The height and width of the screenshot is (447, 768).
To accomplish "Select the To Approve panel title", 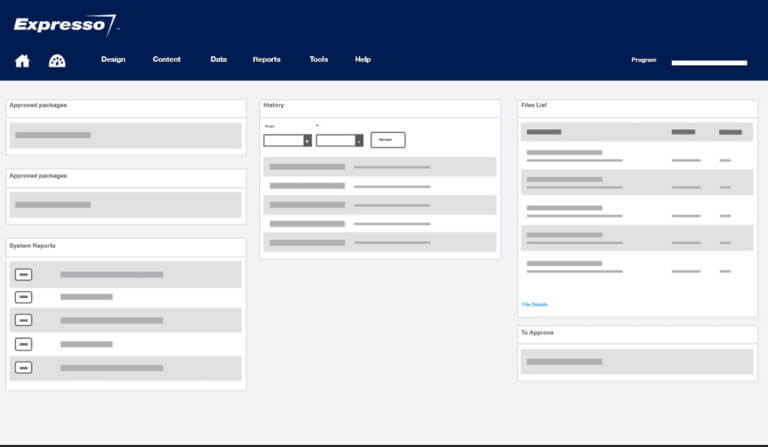I will [537, 333].
